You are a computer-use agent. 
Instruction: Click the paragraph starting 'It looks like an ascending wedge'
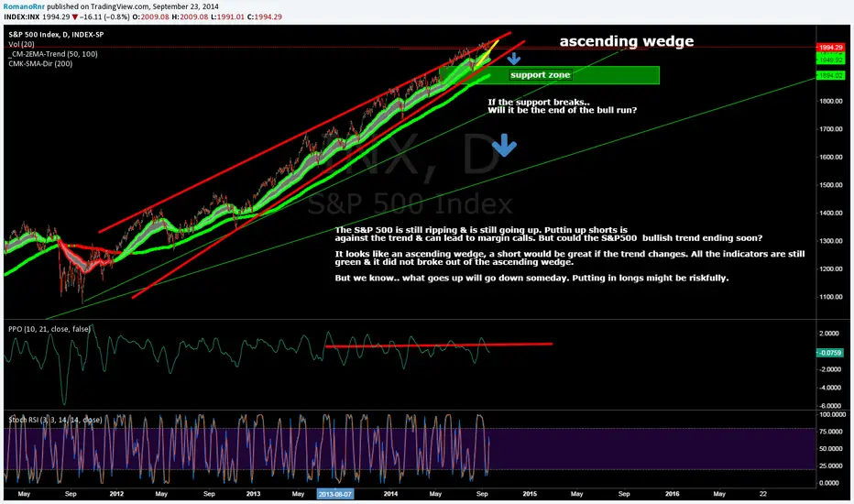point(570,257)
